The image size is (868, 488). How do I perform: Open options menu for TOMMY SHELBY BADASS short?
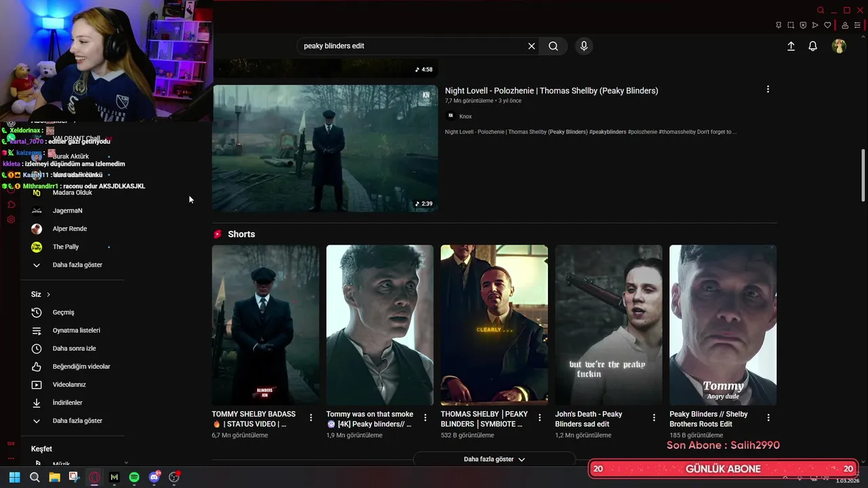[x=311, y=418]
